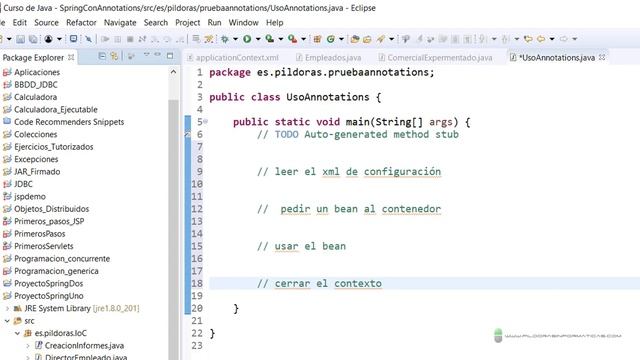Switch to the ComercialExperimentado.java tab
Screen dimensions: 640x360
click(436, 58)
